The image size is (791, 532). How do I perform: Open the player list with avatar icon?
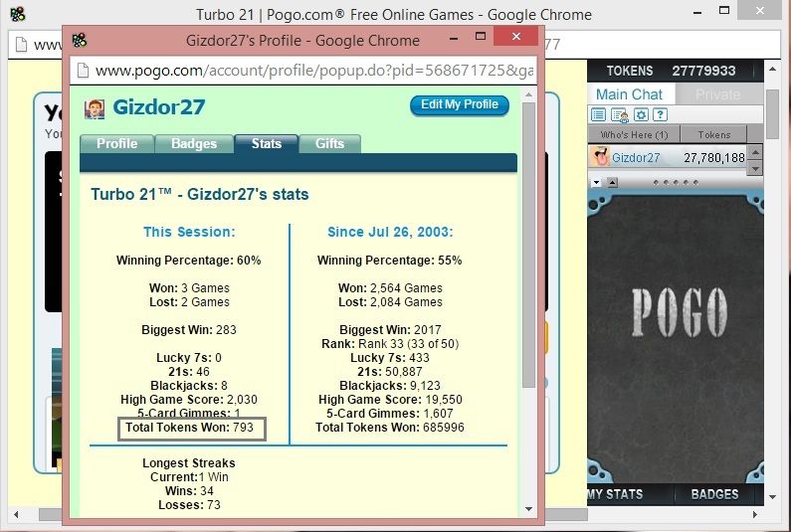619,115
